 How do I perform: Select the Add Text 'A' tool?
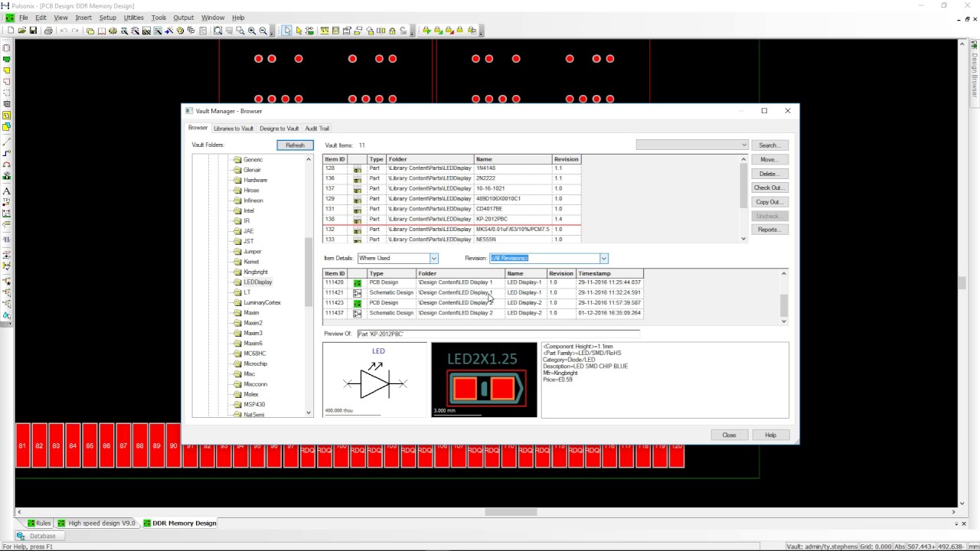(x=7, y=191)
